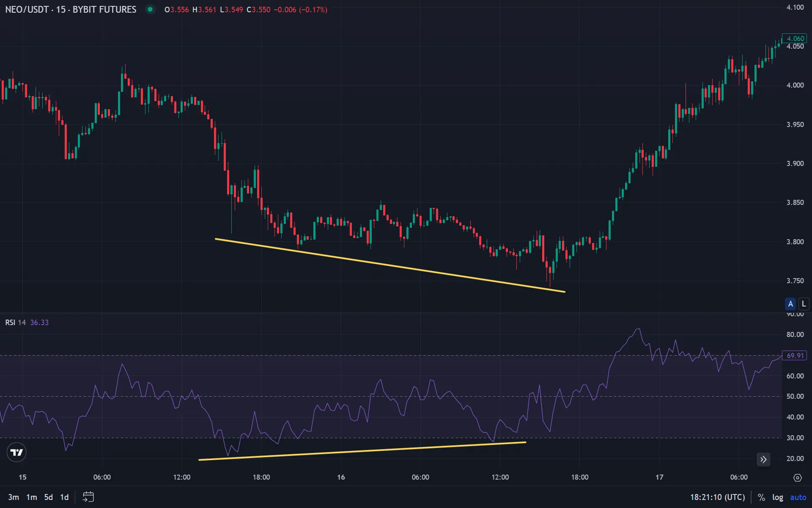The image size is (812, 508).
Task: Select the yellow trendline under price candles
Action: [x=389, y=265]
